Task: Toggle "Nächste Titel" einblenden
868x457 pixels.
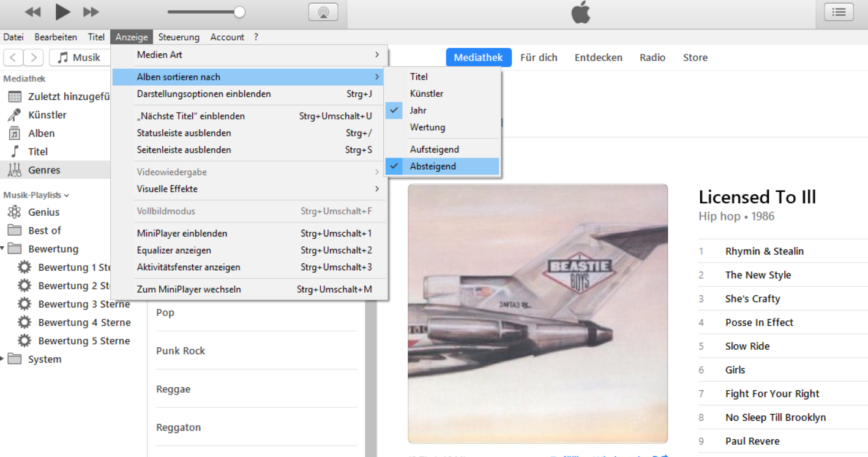Action: (249, 116)
